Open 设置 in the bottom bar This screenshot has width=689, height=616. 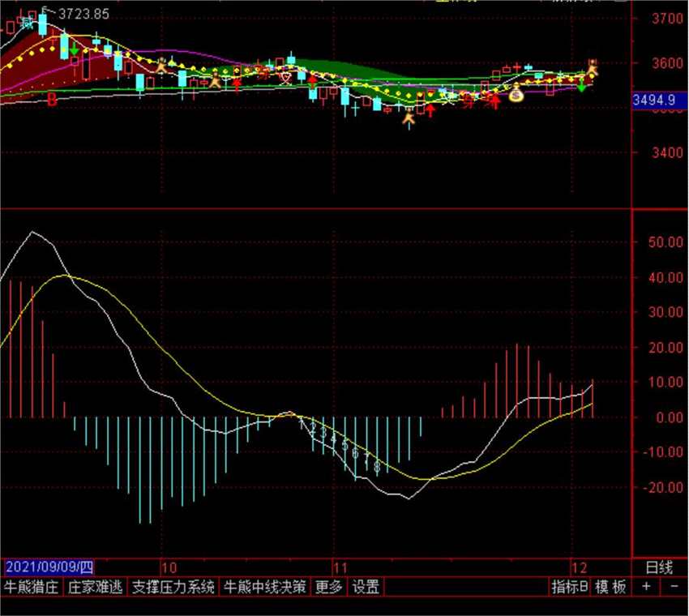(x=366, y=587)
